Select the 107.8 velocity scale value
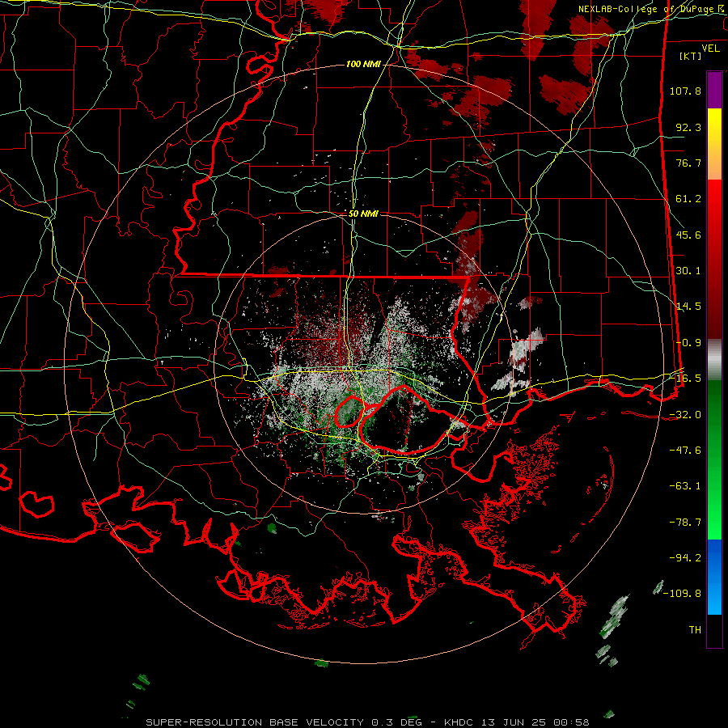Image resolution: width=728 pixels, height=728 pixels. coord(685,91)
